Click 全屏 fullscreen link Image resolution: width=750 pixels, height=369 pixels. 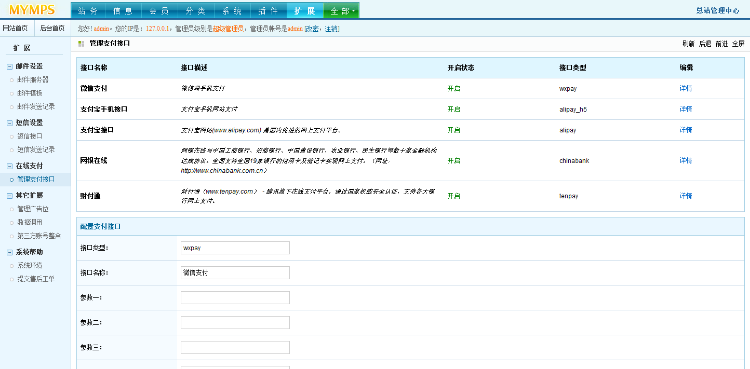[x=738, y=44]
